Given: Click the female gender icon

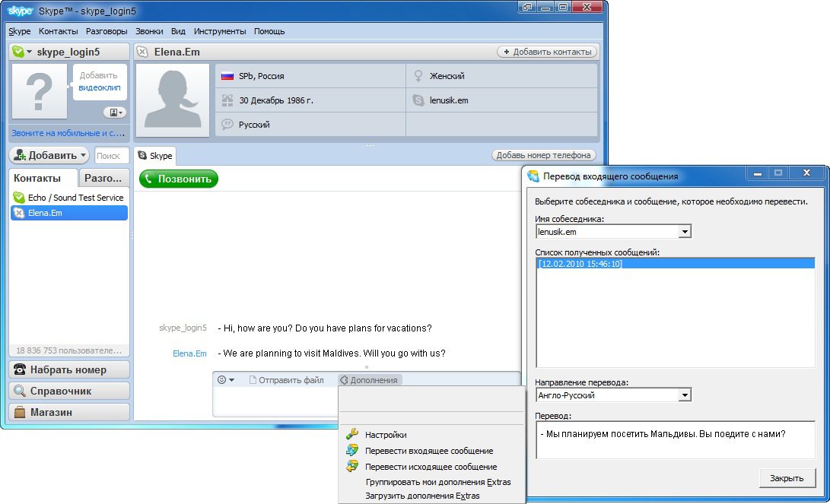Looking at the screenshot, I should click(418, 76).
